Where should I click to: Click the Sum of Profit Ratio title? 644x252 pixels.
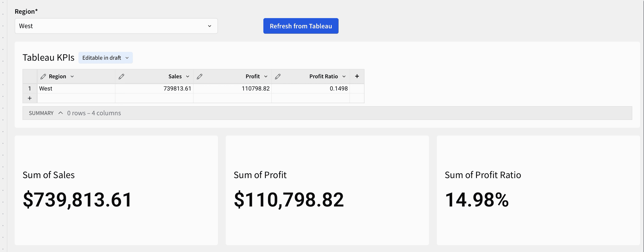483,175
